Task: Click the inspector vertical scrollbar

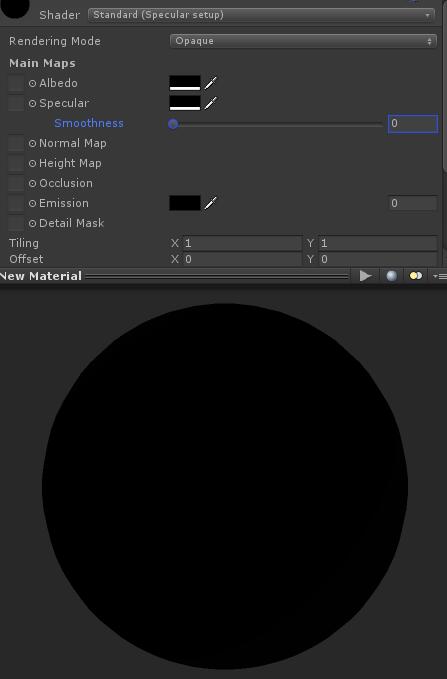Action: [x=444, y=87]
